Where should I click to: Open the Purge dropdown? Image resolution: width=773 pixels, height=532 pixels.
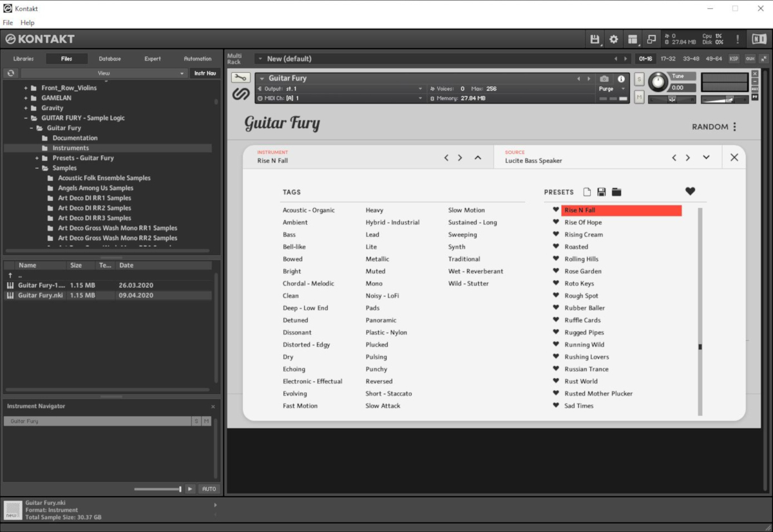[x=612, y=89]
